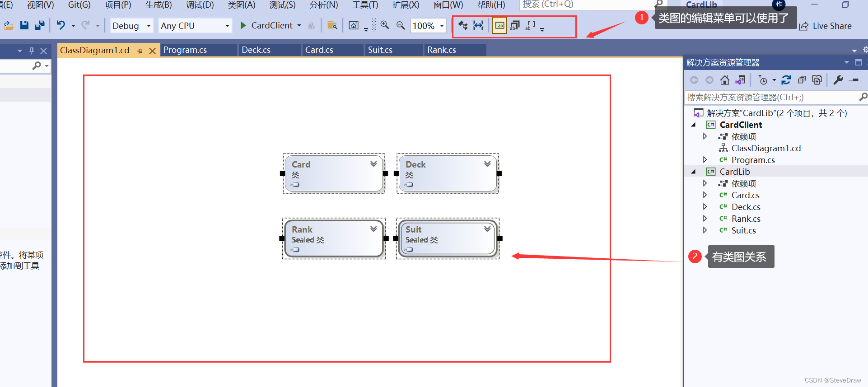Expand the Rank class compartment chevron

click(x=373, y=228)
